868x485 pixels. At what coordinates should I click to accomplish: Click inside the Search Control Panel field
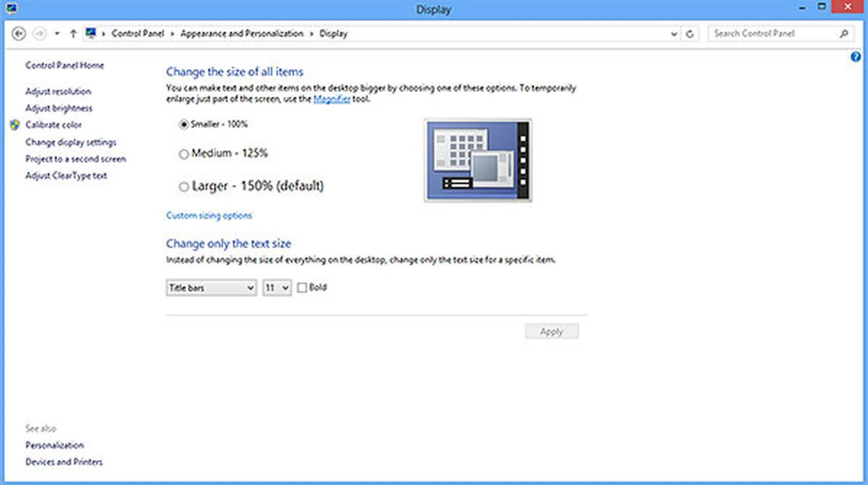(769, 33)
